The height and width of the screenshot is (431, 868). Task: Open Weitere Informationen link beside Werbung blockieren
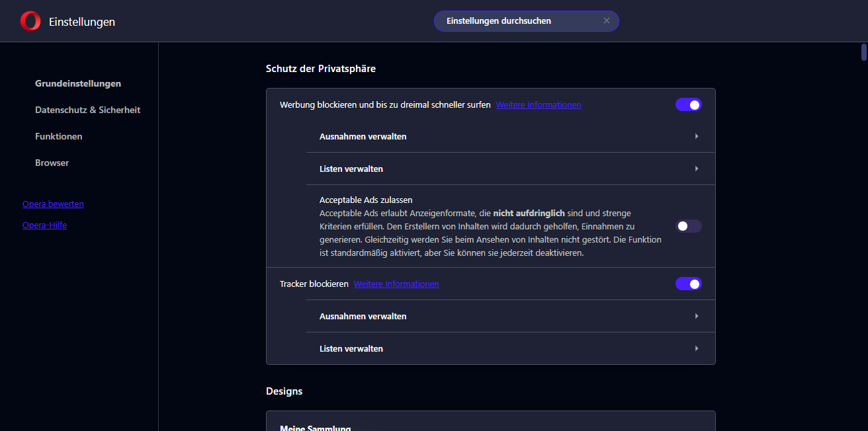tap(539, 104)
